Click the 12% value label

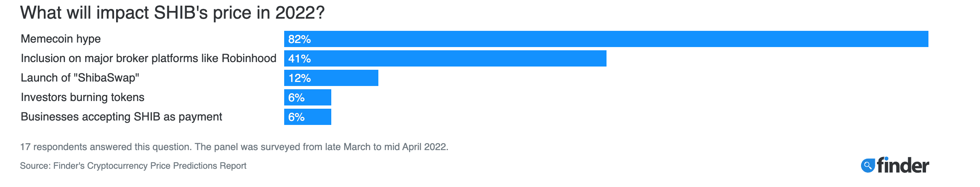[x=300, y=78]
